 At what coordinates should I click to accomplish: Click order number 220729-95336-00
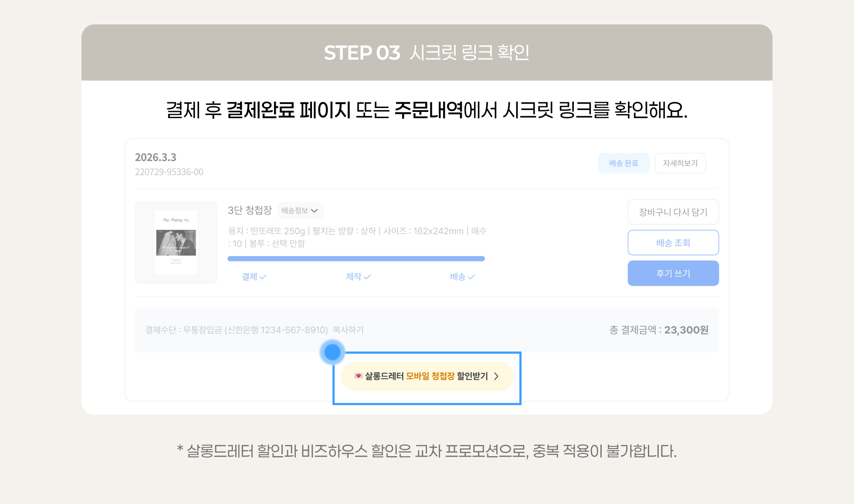169,172
